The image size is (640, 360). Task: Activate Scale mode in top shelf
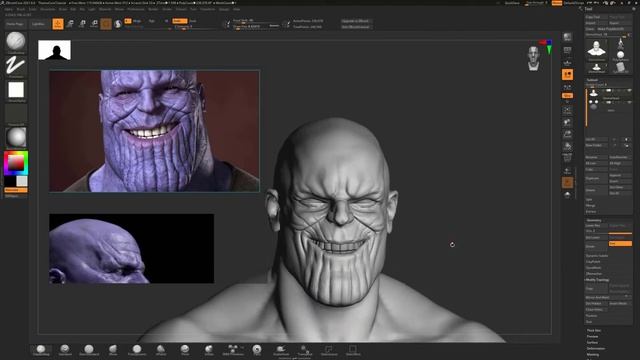coord(82,24)
